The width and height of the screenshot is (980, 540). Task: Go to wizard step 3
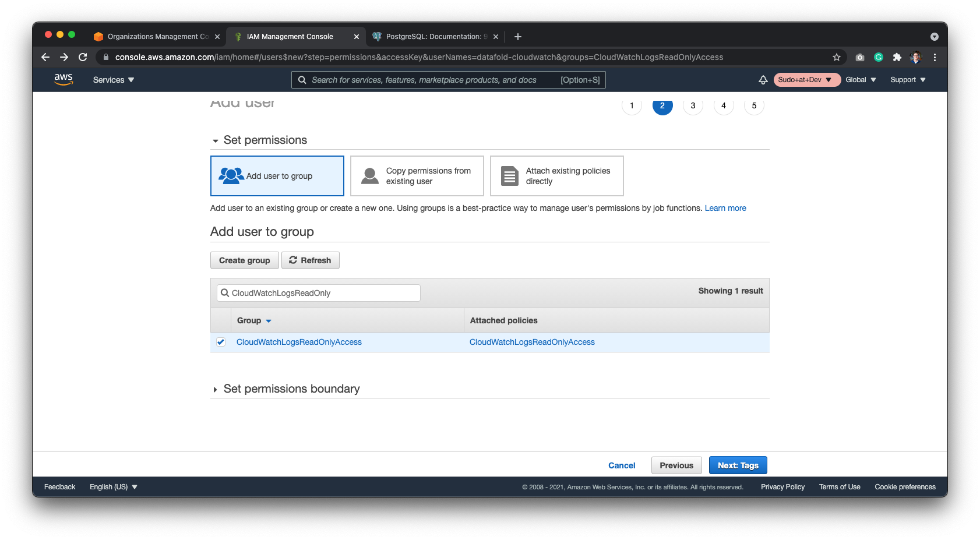(x=693, y=105)
